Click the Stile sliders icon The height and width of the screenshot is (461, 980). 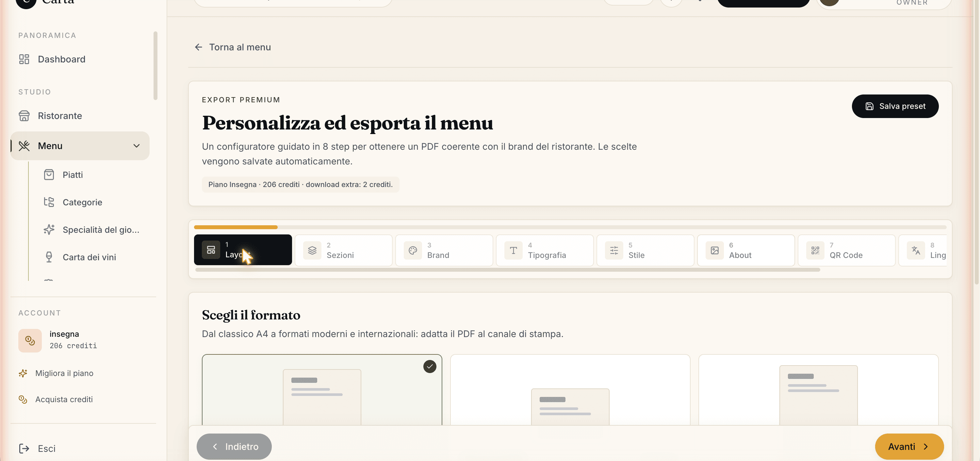(x=613, y=250)
